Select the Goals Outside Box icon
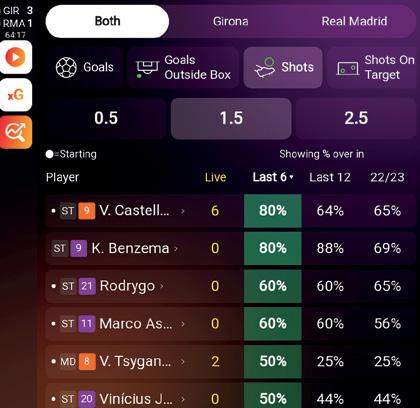This screenshot has height=408, width=420. coord(147,67)
